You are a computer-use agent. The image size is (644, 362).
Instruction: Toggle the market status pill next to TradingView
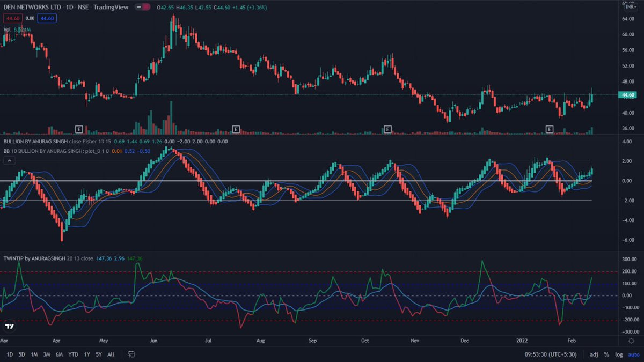[x=142, y=8]
